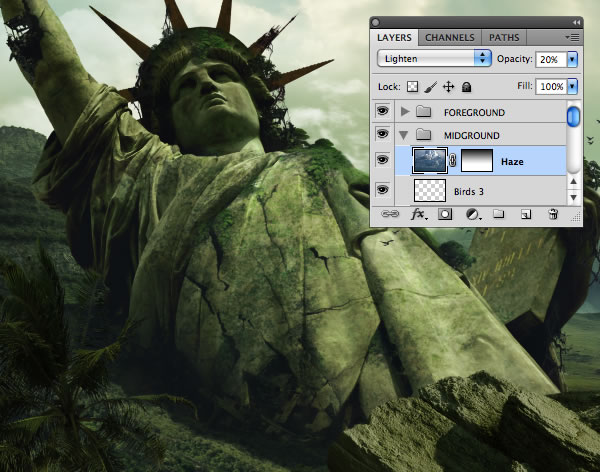Select the layer named Haze
This screenshot has height=472, width=600.
[x=512, y=162]
